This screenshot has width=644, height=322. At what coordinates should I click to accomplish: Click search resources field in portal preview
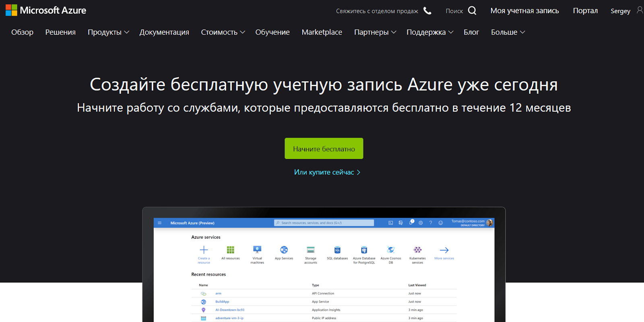(324, 223)
